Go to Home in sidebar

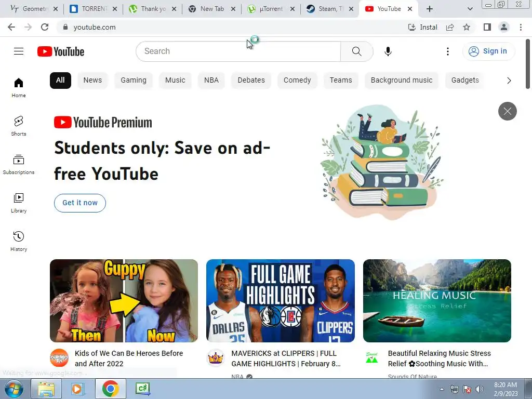tap(19, 87)
